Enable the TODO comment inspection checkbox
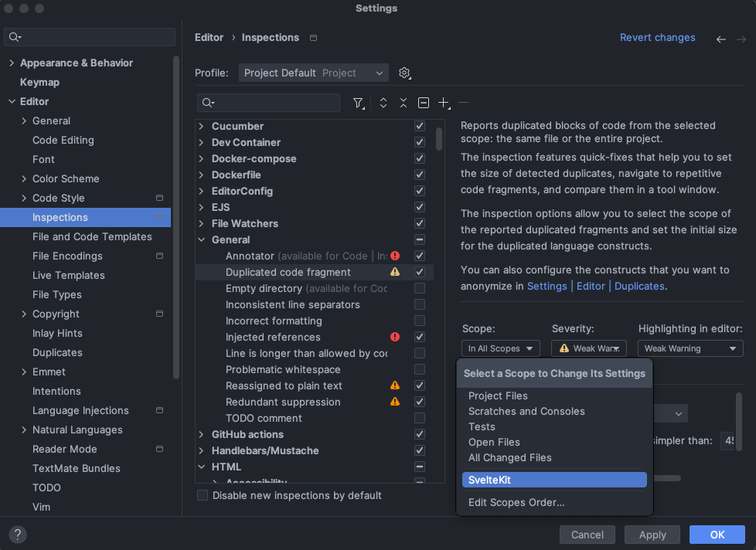Screen dimensions: 756x550 [x=420, y=418]
